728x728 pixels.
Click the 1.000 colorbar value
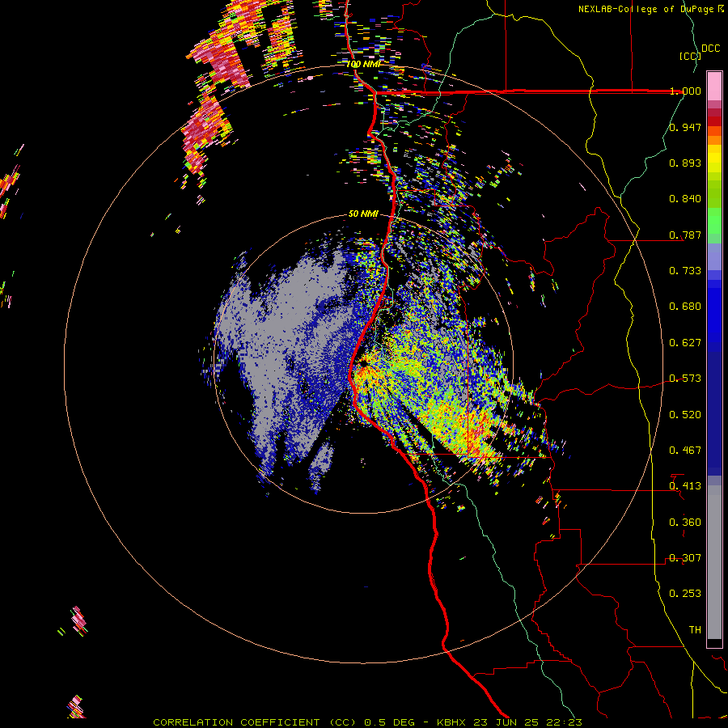coord(685,91)
